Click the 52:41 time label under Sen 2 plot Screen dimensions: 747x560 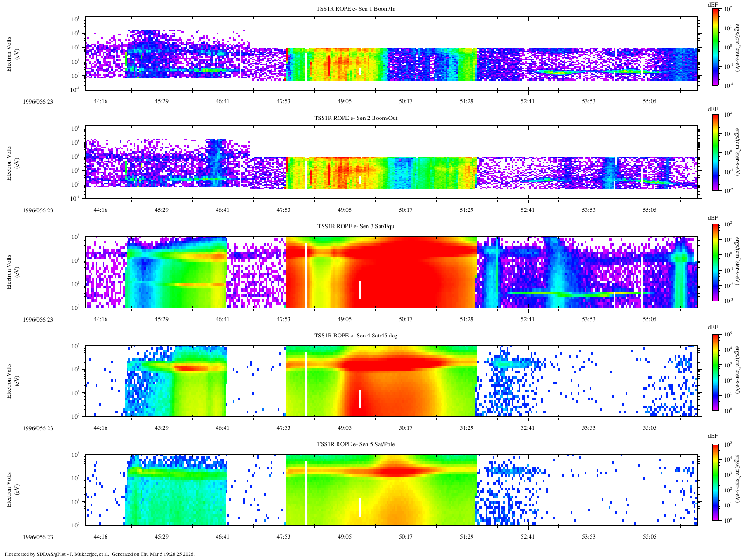(x=528, y=210)
